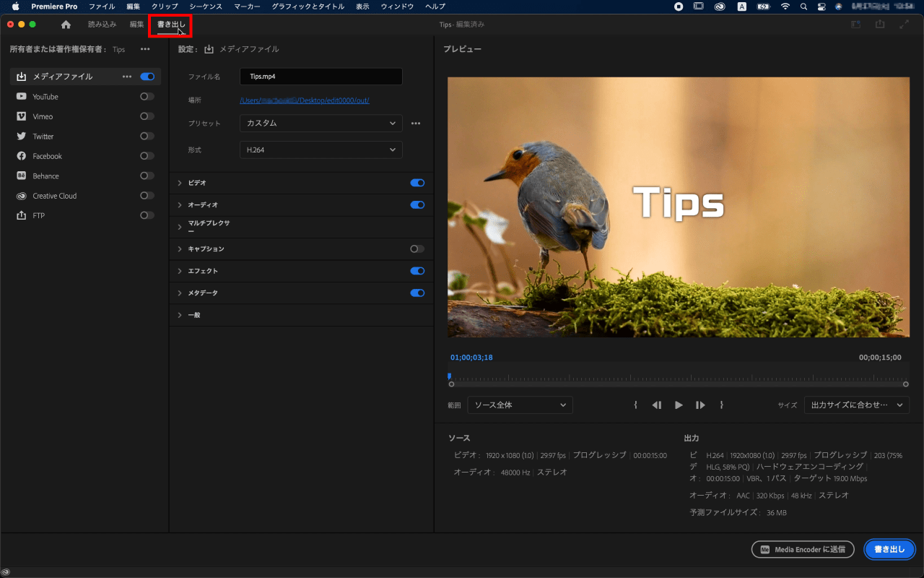The height and width of the screenshot is (578, 924).
Task: Open Creative Cloud status icon at bottom left
Action: tap(6, 572)
